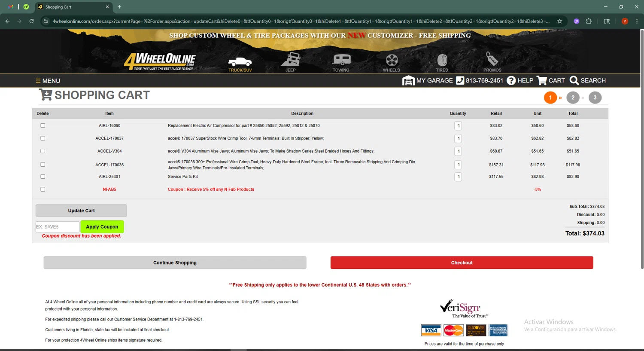The width and height of the screenshot is (644, 351).
Task: Open the hamburger MENU
Action: (x=48, y=81)
